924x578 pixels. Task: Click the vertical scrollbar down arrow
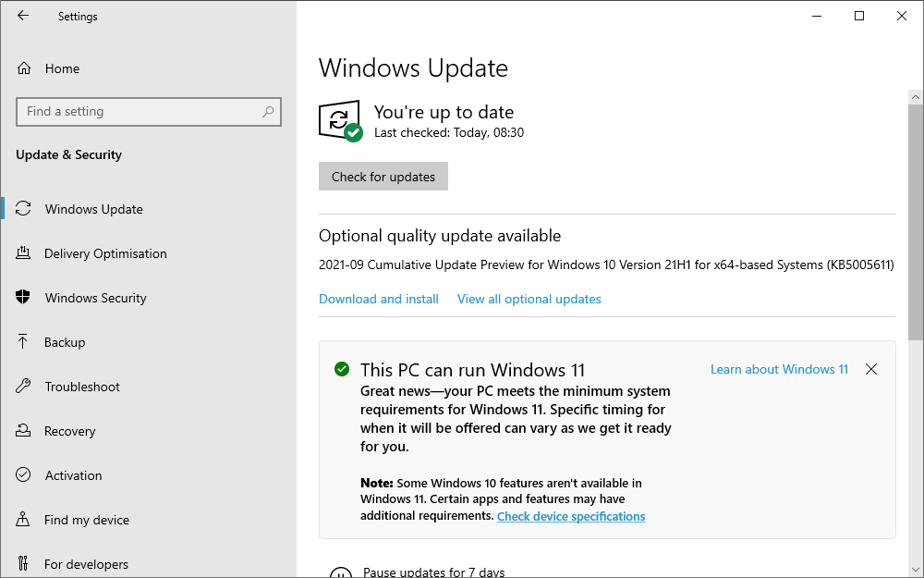coord(916,569)
